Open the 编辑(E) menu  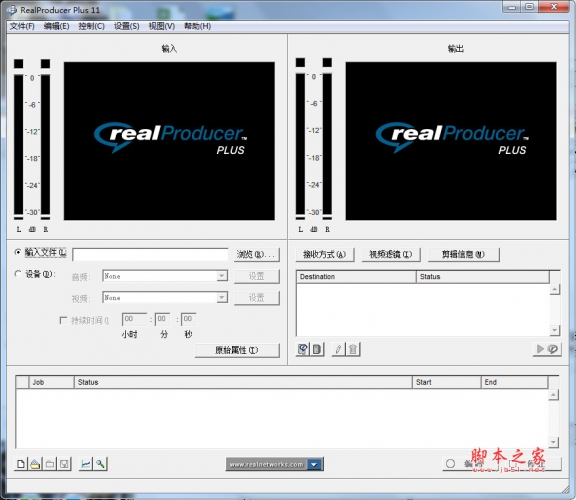(x=57, y=26)
